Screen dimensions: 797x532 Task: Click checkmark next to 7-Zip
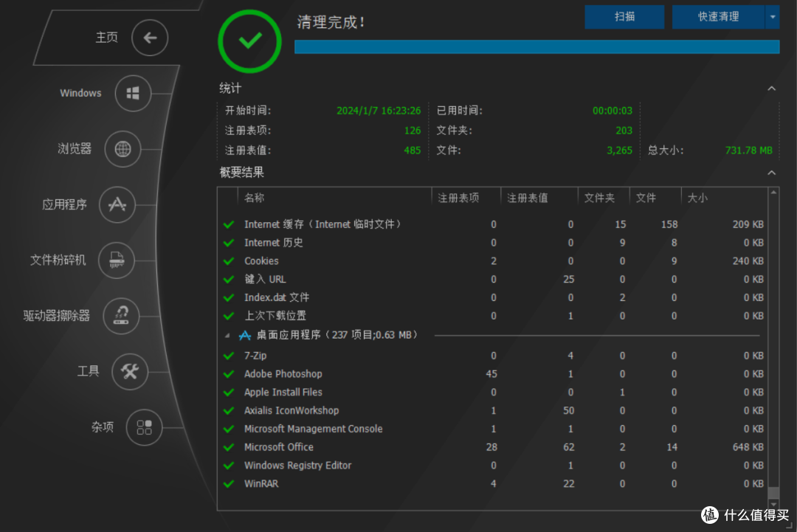coord(229,356)
